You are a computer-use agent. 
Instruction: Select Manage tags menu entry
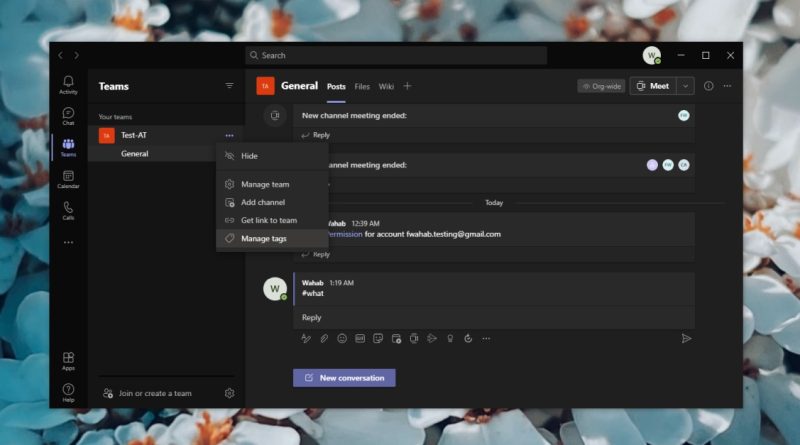pos(272,238)
